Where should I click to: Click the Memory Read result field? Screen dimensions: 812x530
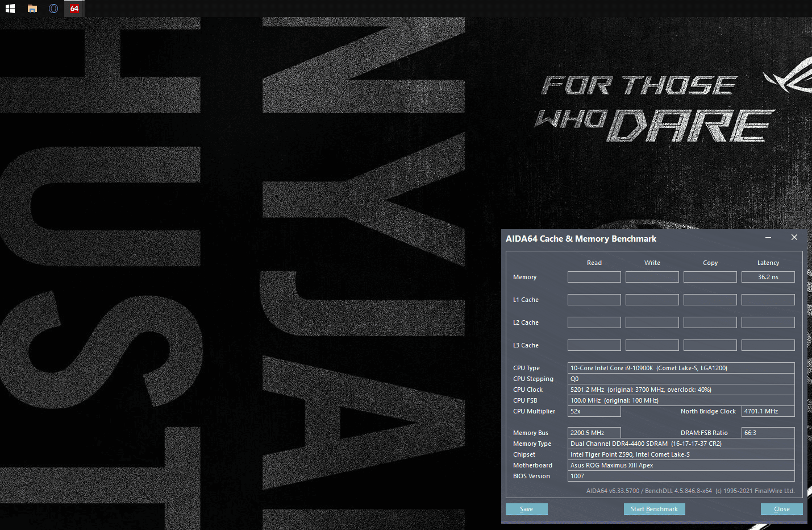(594, 277)
